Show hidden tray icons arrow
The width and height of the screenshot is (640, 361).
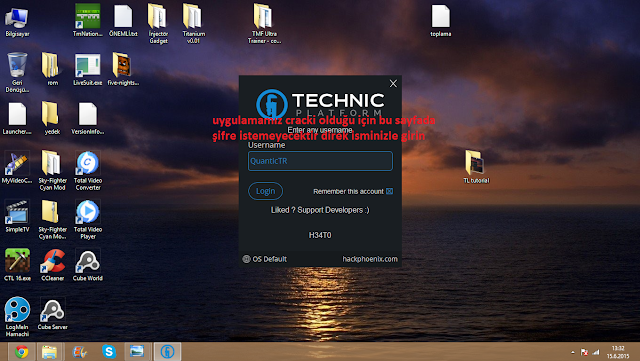[573, 352]
